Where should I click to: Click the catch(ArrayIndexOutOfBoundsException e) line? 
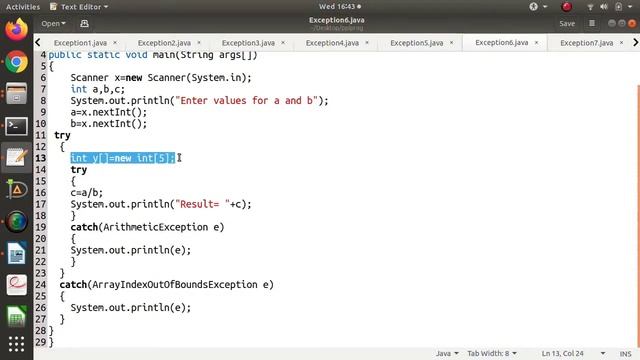[167, 284]
